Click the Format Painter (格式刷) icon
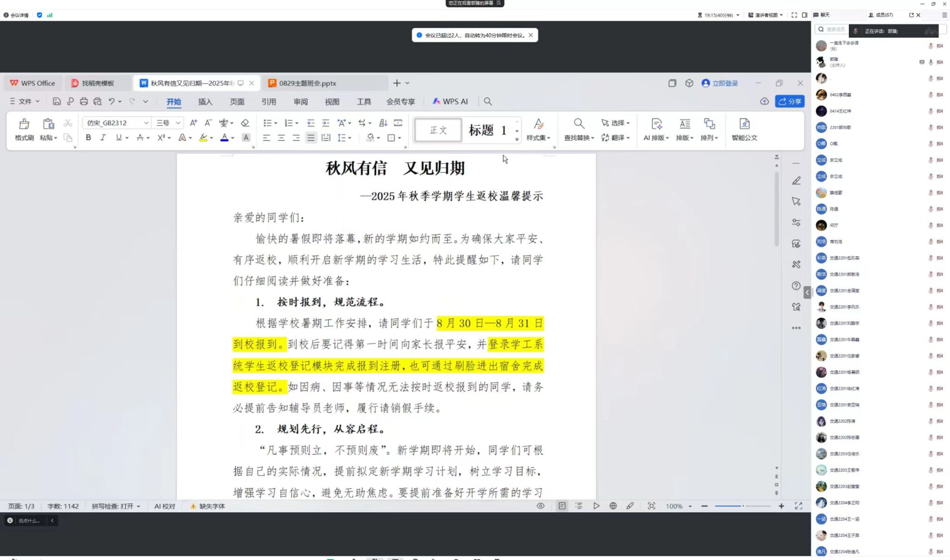This screenshot has width=950, height=560. pos(24,124)
